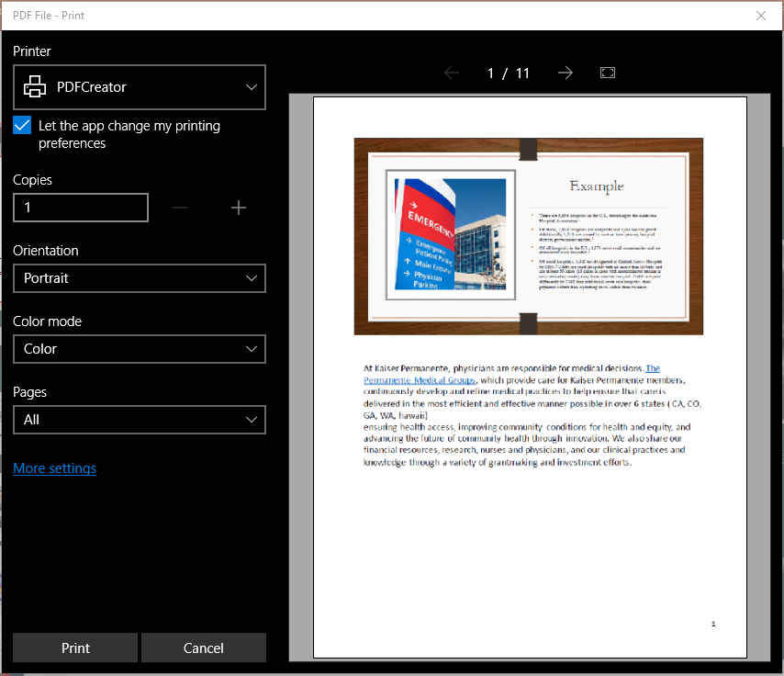Click the current page number in preview
Screen dimensions: 784x676
[490, 73]
